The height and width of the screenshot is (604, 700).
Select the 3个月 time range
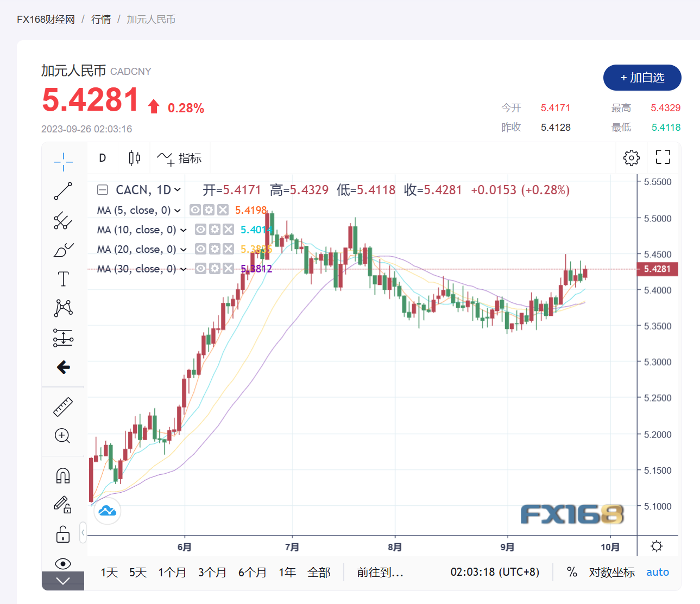coord(212,572)
